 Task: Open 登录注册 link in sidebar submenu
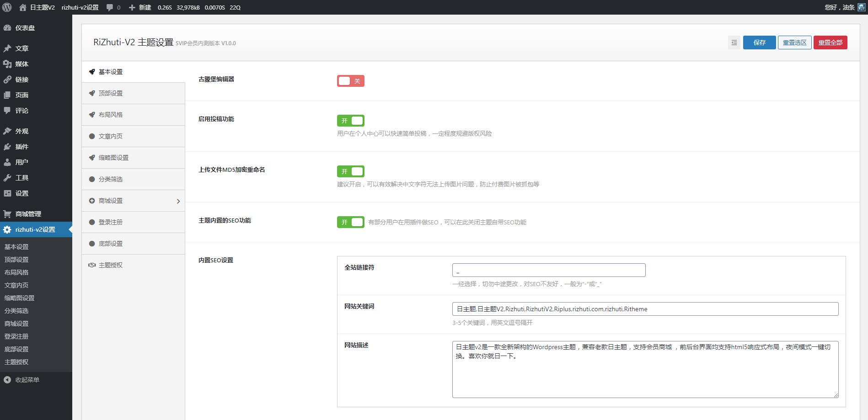coord(16,336)
